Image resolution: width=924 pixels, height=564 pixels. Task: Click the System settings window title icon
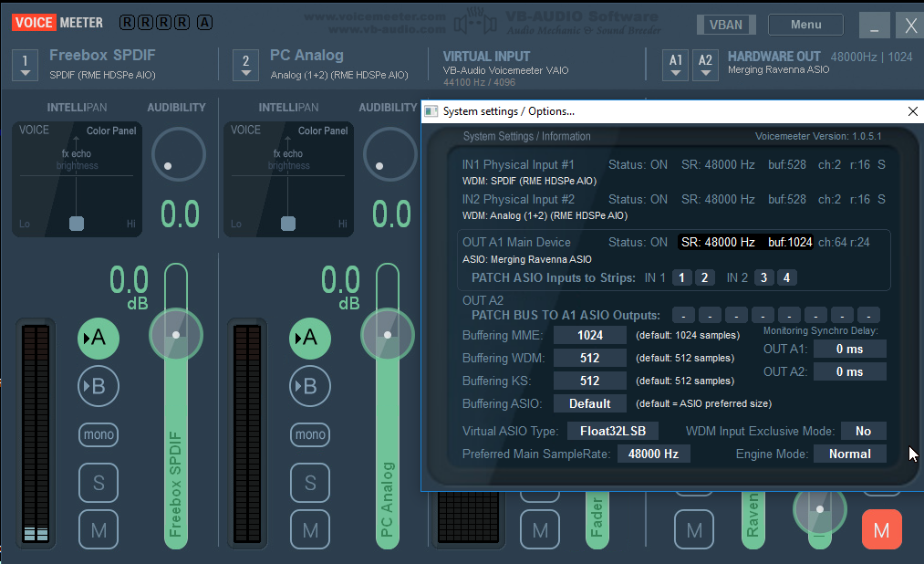[x=431, y=111]
